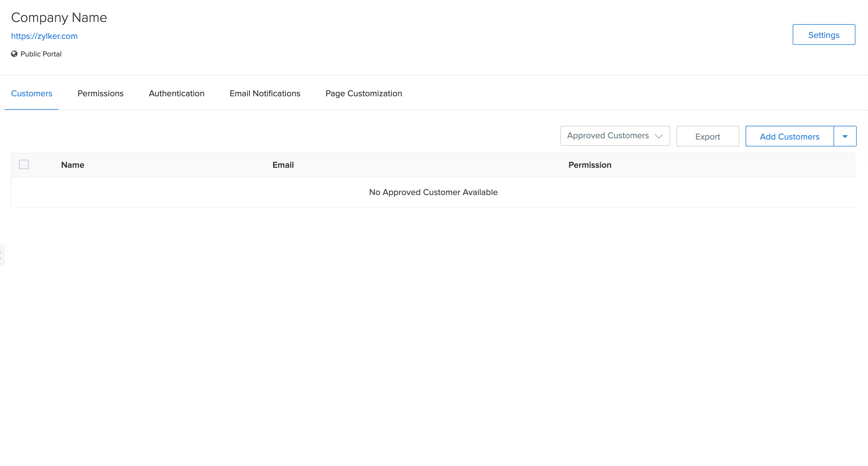Image resolution: width=868 pixels, height=466 pixels.
Task: Click the Export button
Action: 707,136
